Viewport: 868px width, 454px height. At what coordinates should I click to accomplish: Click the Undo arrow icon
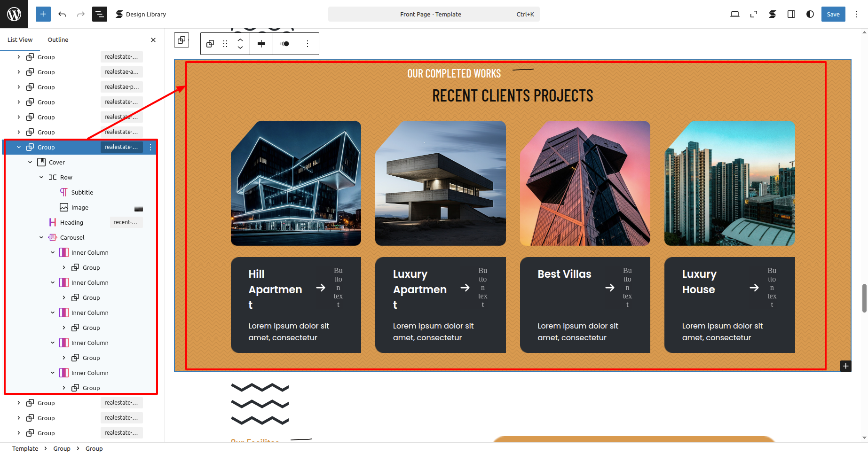point(62,14)
